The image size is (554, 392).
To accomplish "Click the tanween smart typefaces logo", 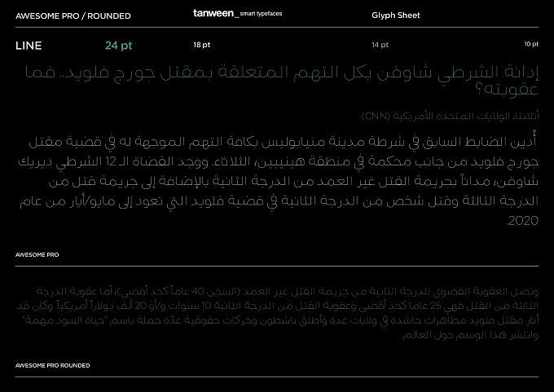I will [237, 13].
